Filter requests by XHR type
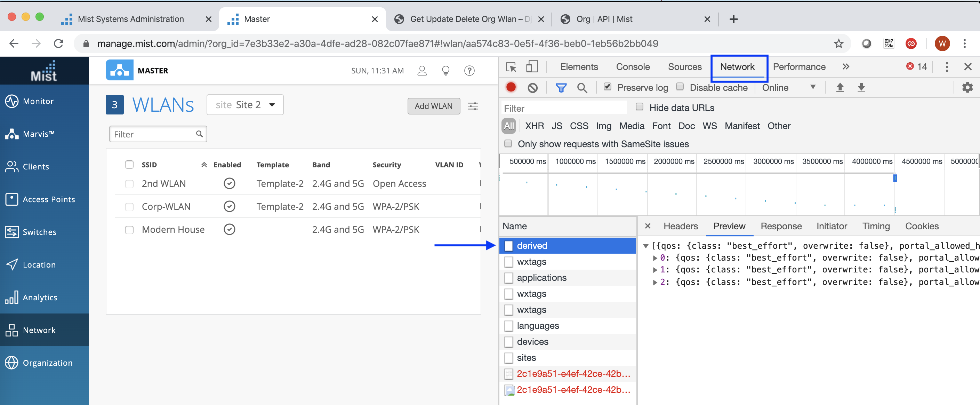Image resolution: width=980 pixels, height=405 pixels. coord(534,126)
